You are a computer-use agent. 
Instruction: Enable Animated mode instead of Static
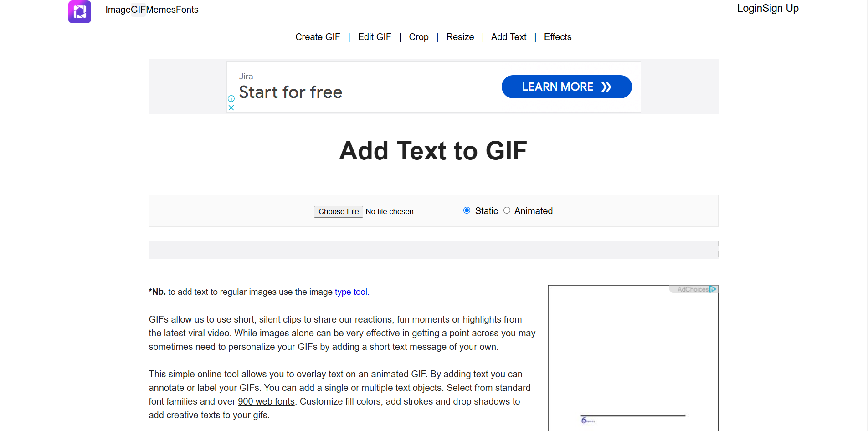(x=507, y=210)
